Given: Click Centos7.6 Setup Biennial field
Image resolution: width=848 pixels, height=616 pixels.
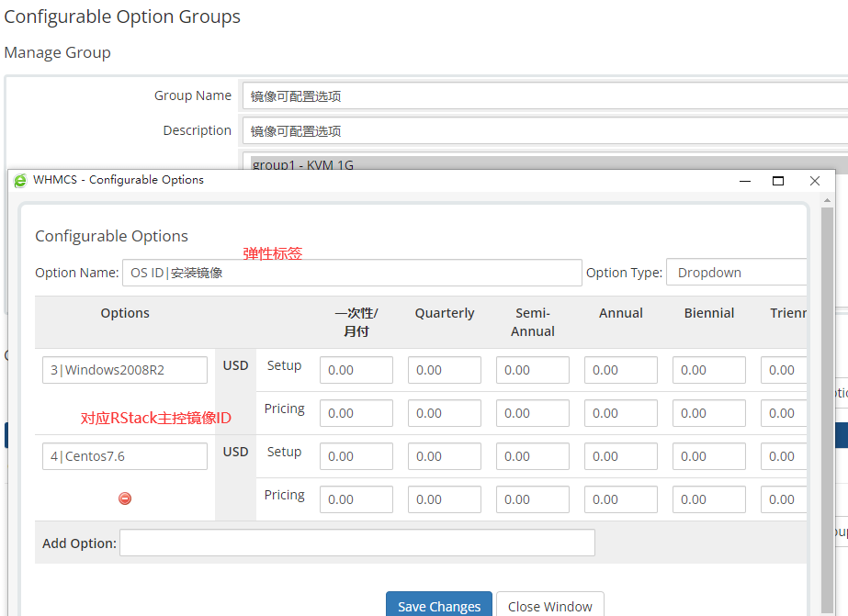Looking at the screenshot, I should tap(709, 456).
